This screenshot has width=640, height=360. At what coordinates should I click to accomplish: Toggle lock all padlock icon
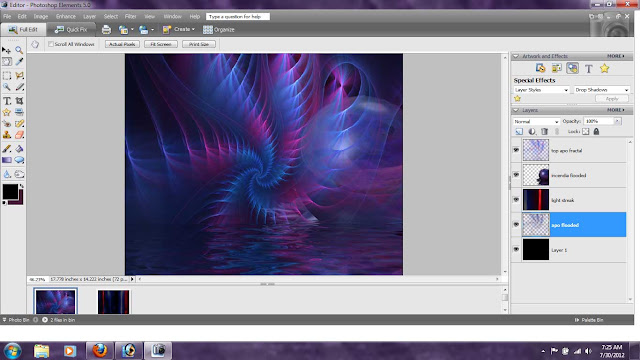(x=596, y=131)
